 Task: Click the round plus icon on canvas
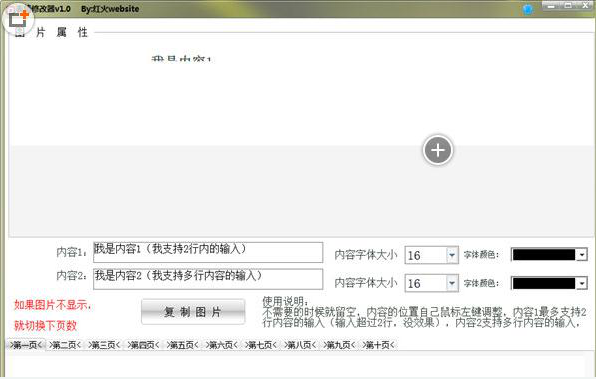(437, 150)
